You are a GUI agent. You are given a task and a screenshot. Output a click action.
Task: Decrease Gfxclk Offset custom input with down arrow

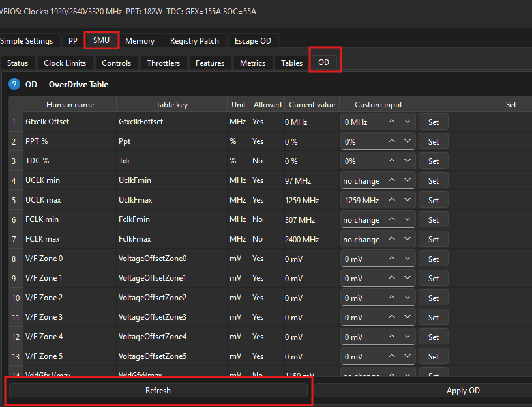pos(407,121)
